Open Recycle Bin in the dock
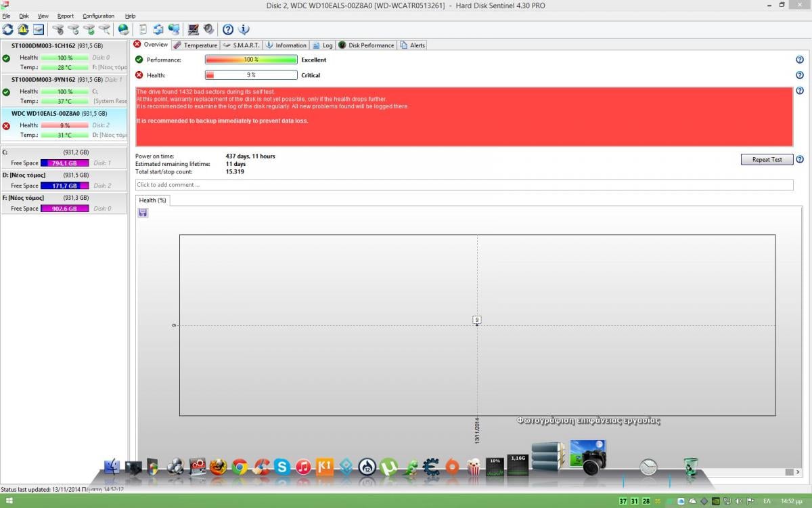Image resolution: width=812 pixels, height=508 pixels. pos(690,466)
